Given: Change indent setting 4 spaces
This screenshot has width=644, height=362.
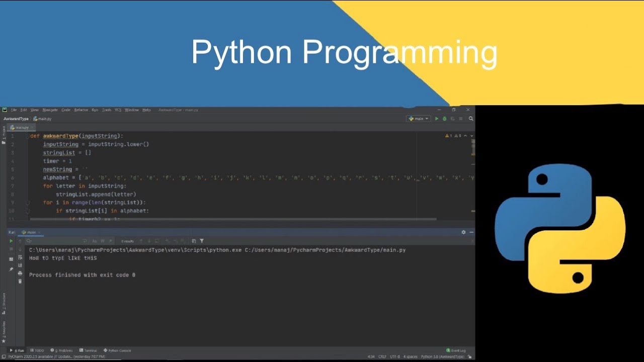Looking at the screenshot, I should click(x=410, y=356).
